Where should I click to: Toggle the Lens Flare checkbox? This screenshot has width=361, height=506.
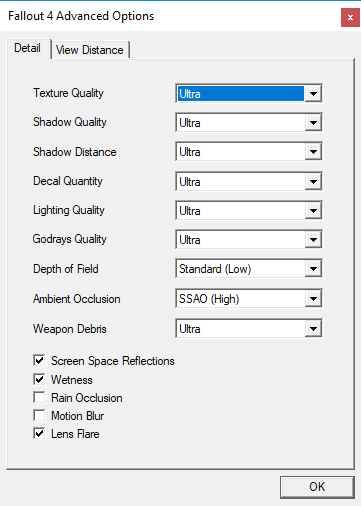[x=39, y=433]
